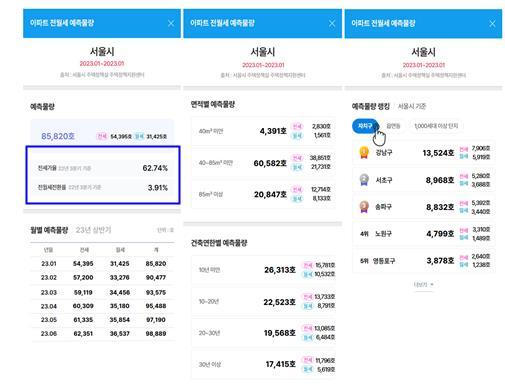Click the silver medal icon beside 서초구
This screenshot has height=386, width=505.
click(x=364, y=180)
